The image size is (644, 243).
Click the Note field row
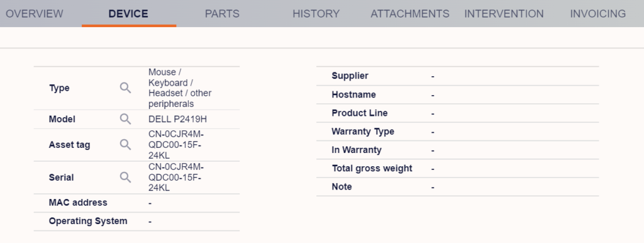pos(458,187)
